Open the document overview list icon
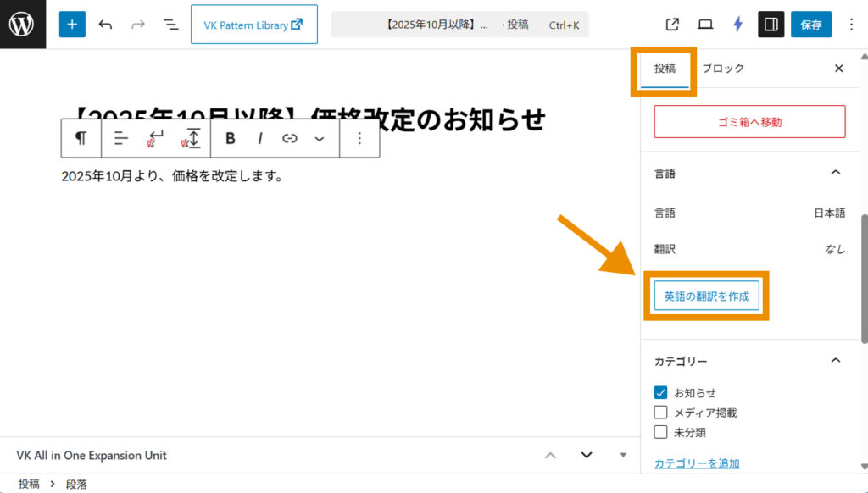The height and width of the screenshot is (493, 868). tap(171, 25)
